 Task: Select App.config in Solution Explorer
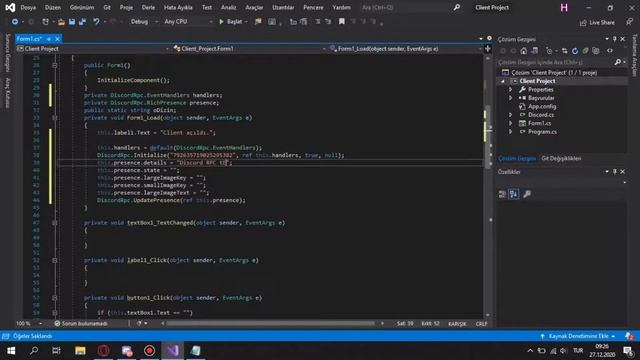pos(542,107)
